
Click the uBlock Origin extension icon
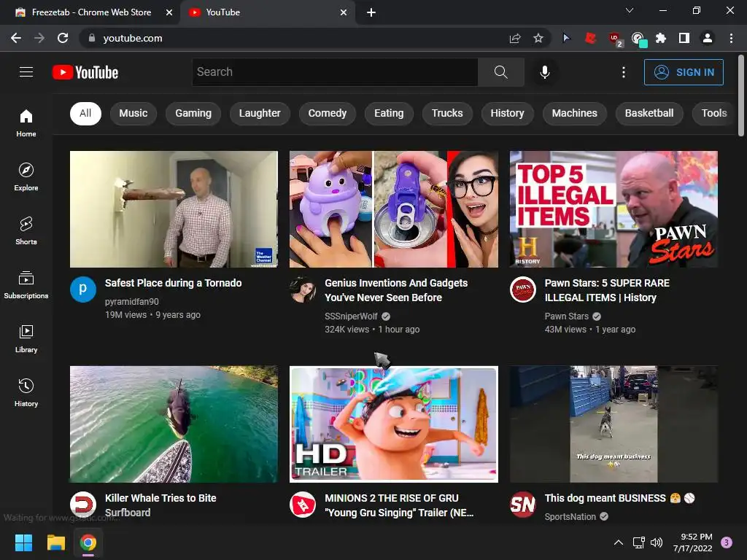[x=614, y=38]
